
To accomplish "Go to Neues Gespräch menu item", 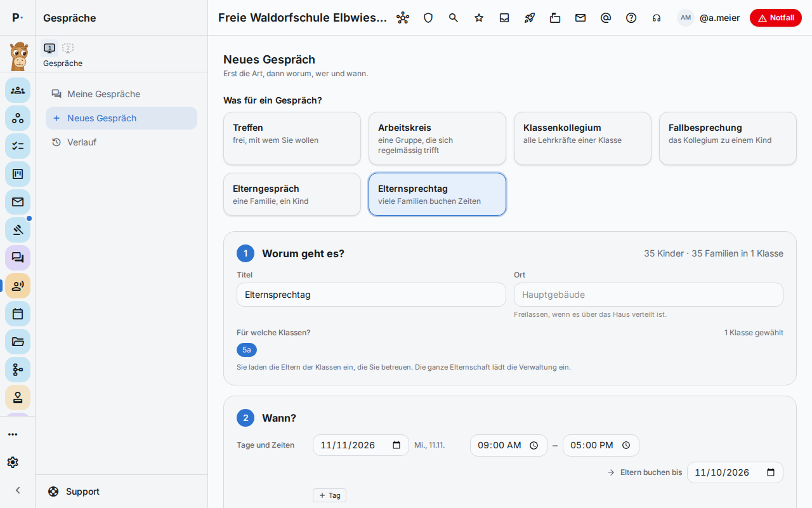I will click(121, 118).
